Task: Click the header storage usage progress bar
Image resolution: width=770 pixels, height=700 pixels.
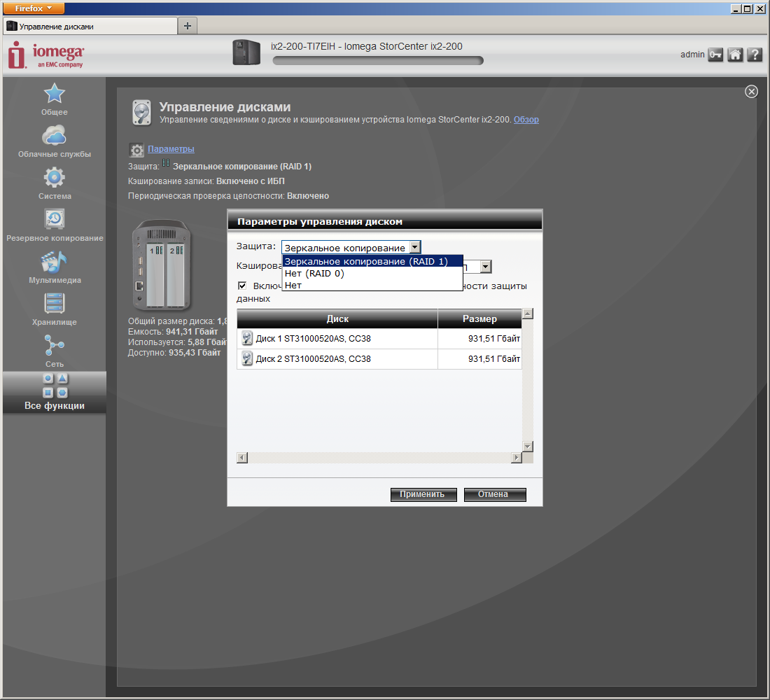Action: [378, 60]
